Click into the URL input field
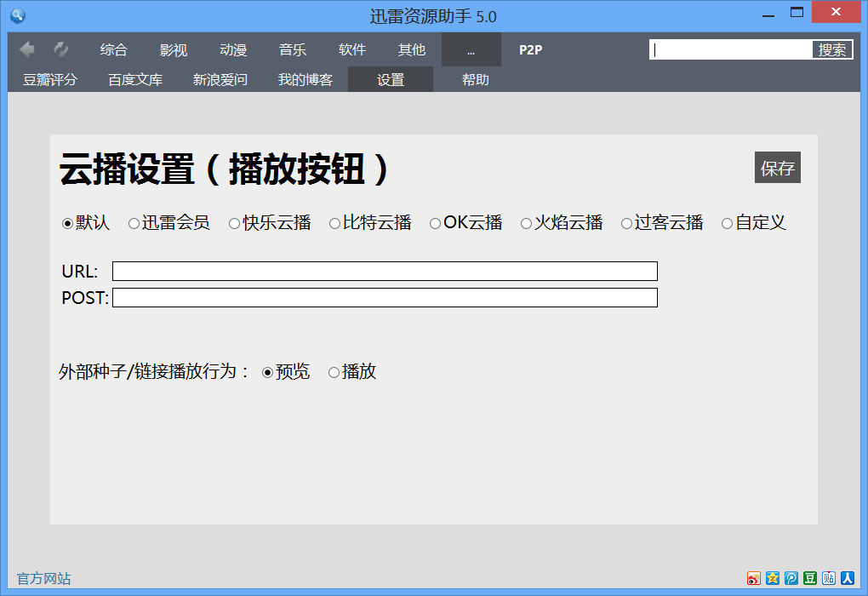The image size is (868, 596). coord(385,272)
